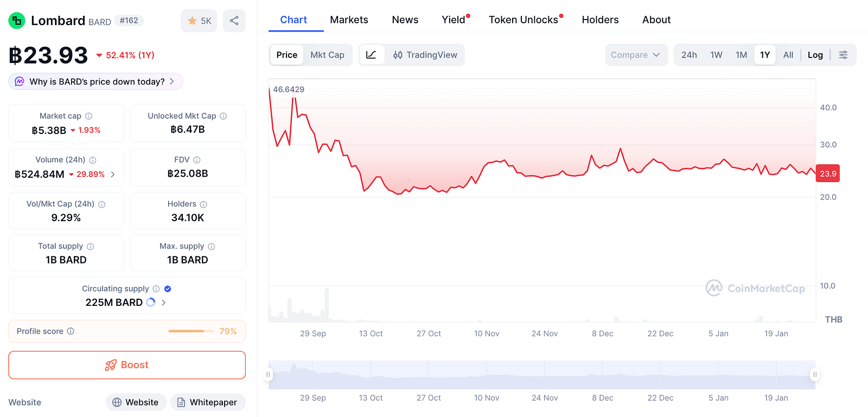
Task: Expand 'Why is BARD's price down today?' chevron
Action: coord(172,81)
